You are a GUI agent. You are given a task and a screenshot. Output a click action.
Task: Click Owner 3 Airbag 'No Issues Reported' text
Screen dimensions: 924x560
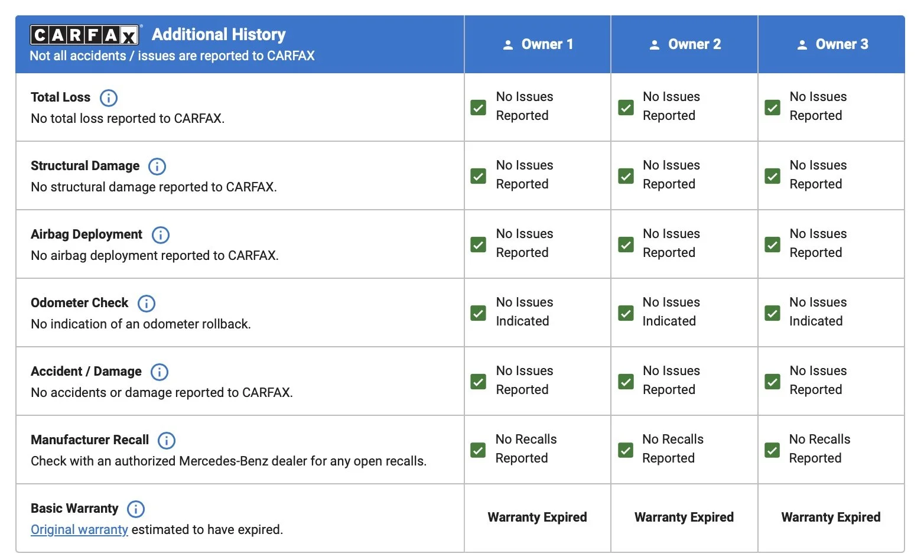pyautogui.click(x=818, y=243)
